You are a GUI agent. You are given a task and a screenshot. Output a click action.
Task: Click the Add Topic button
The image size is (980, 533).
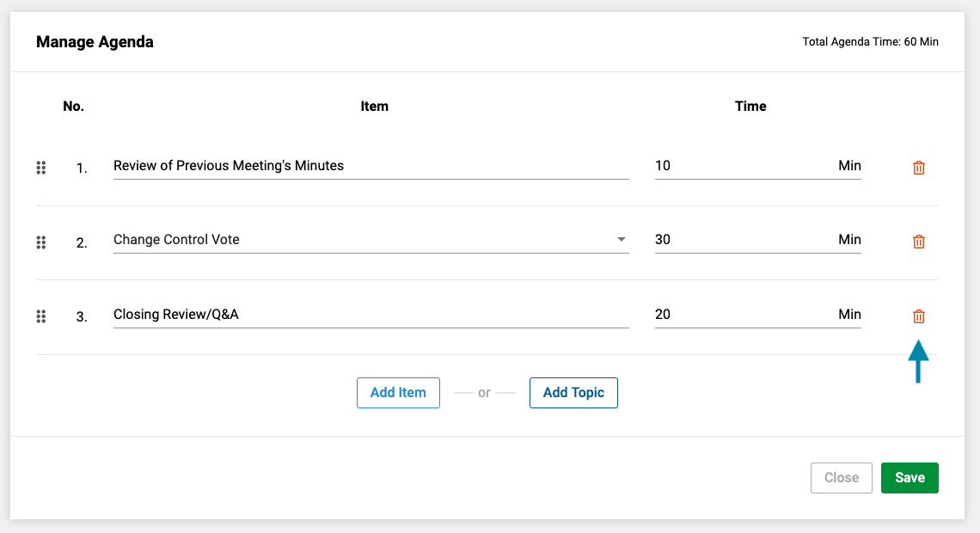tap(573, 392)
